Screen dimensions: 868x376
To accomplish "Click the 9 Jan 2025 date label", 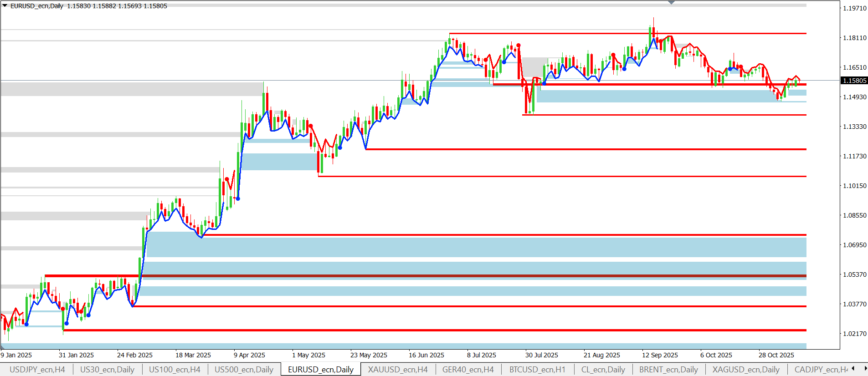I will (x=16, y=355).
